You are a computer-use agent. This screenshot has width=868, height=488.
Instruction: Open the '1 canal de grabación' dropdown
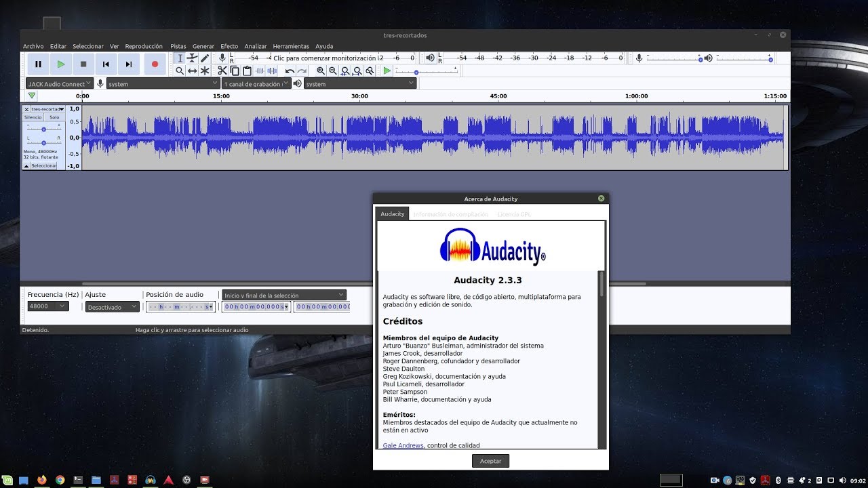[x=256, y=83]
